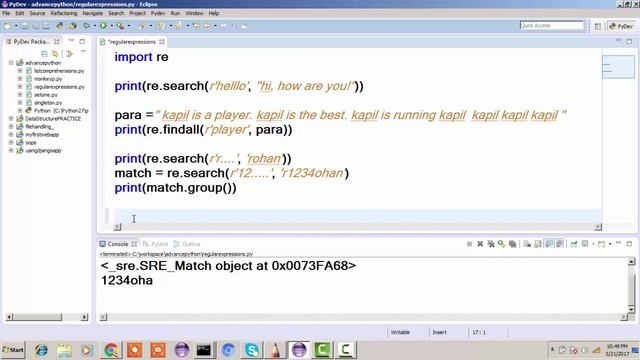
Task: Click the Clear Console icon
Action: [527, 244]
